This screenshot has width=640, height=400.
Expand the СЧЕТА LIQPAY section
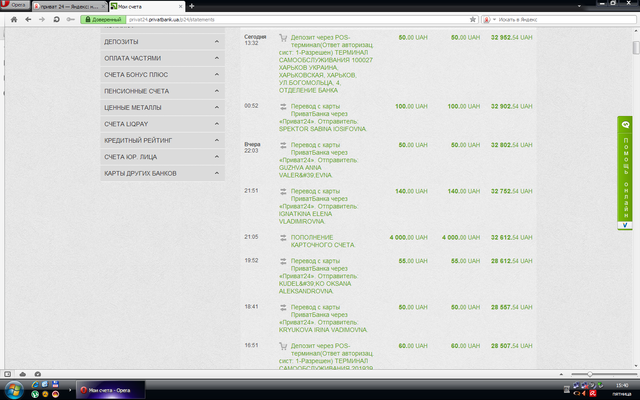click(162, 124)
